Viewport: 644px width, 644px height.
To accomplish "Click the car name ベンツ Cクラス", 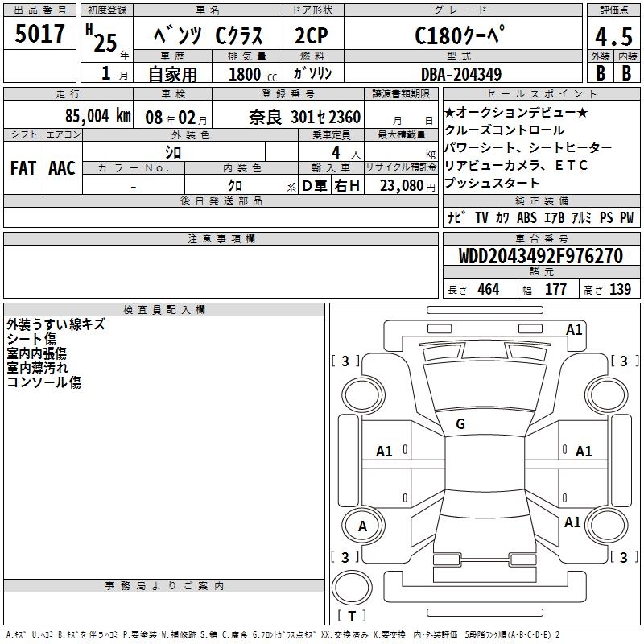I will 208,35.
